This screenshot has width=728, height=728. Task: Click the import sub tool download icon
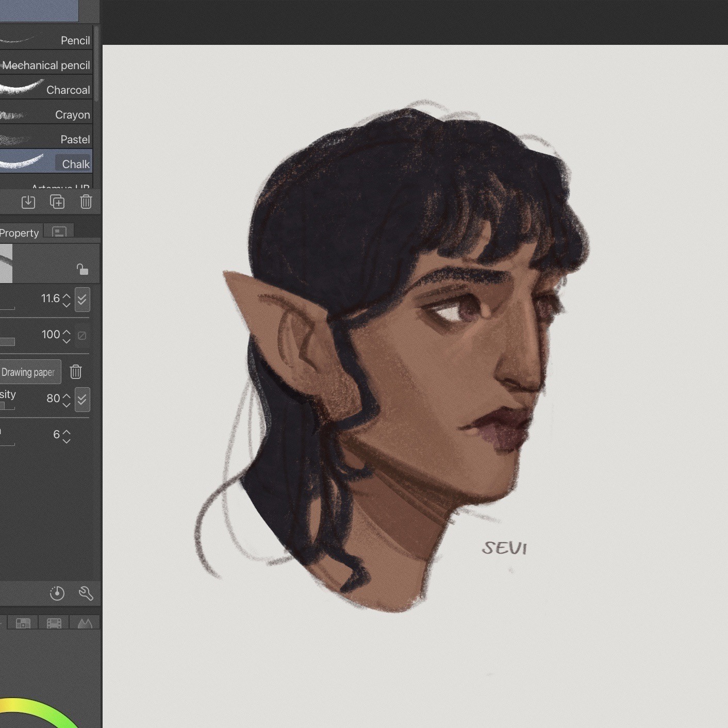pyautogui.click(x=28, y=202)
